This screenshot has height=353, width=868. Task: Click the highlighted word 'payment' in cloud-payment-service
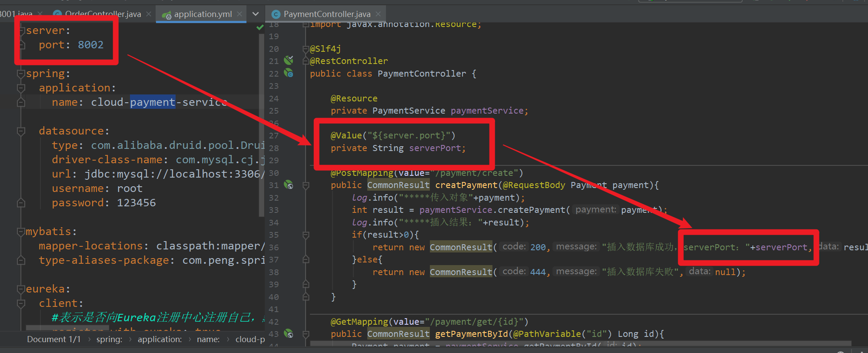point(153,102)
